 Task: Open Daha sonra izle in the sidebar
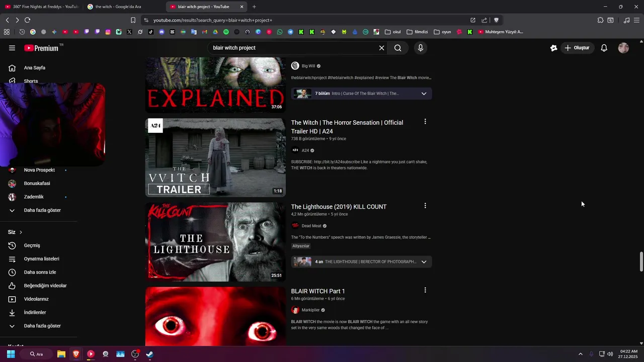point(39,272)
